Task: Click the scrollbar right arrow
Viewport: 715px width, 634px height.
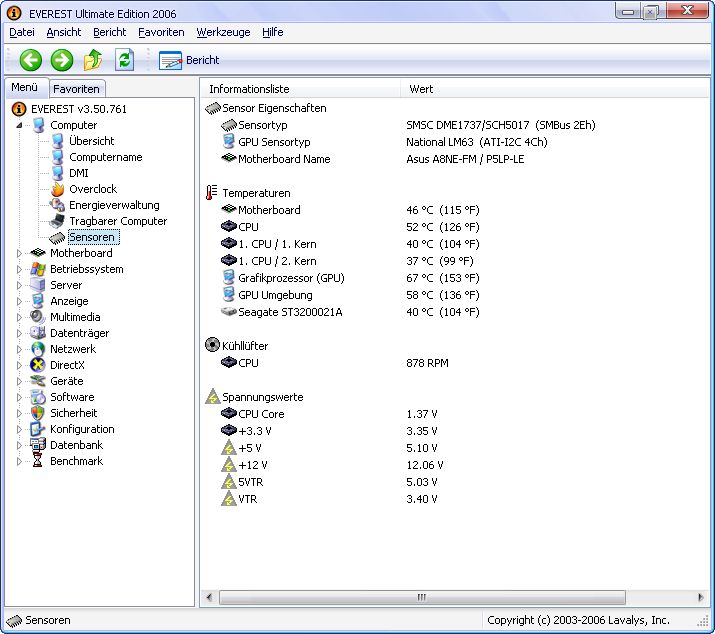Action: click(x=701, y=597)
